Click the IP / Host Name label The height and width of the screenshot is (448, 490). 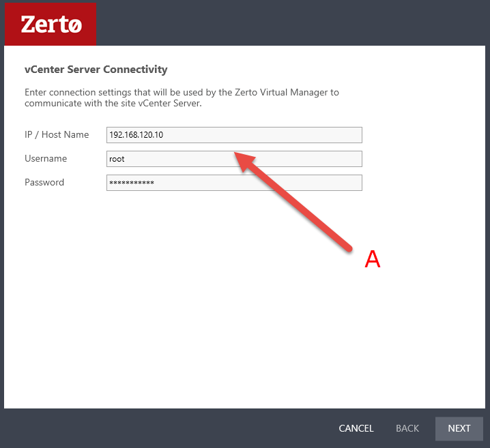click(57, 134)
